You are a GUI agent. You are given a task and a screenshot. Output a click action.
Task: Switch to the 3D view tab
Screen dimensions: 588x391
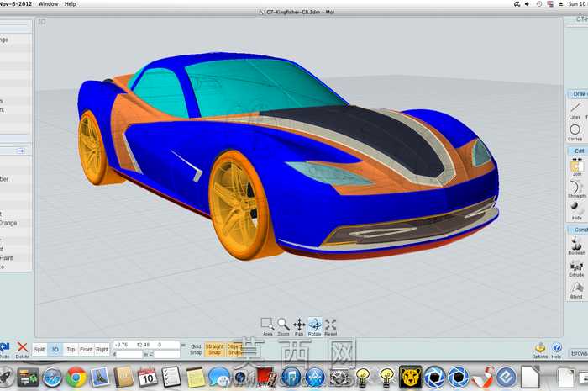pyautogui.click(x=55, y=349)
